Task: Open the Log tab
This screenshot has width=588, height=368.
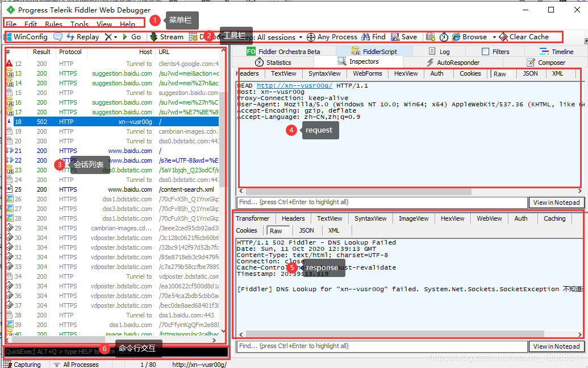Action: (x=439, y=51)
